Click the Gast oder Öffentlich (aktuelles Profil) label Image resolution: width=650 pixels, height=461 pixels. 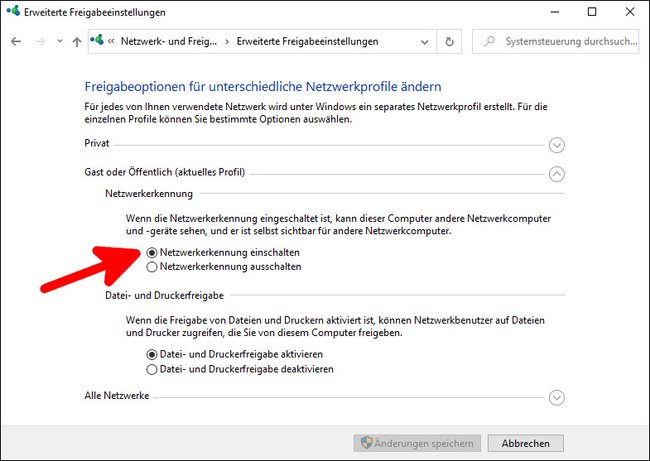[x=165, y=172]
